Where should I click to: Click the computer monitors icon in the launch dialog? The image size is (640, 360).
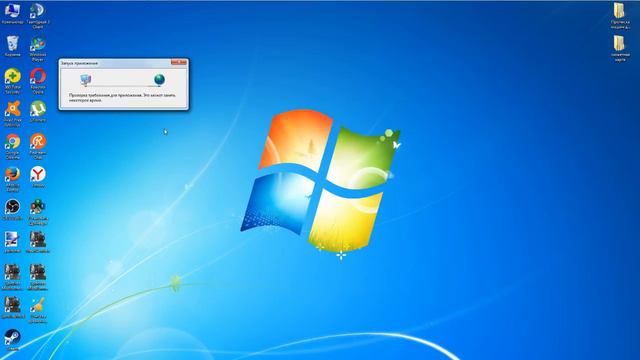(x=85, y=80)
